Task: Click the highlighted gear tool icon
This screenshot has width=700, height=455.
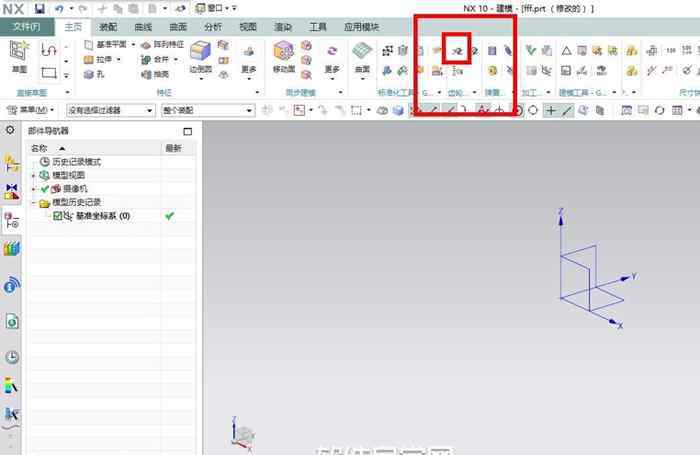Action: pos(456,48)
